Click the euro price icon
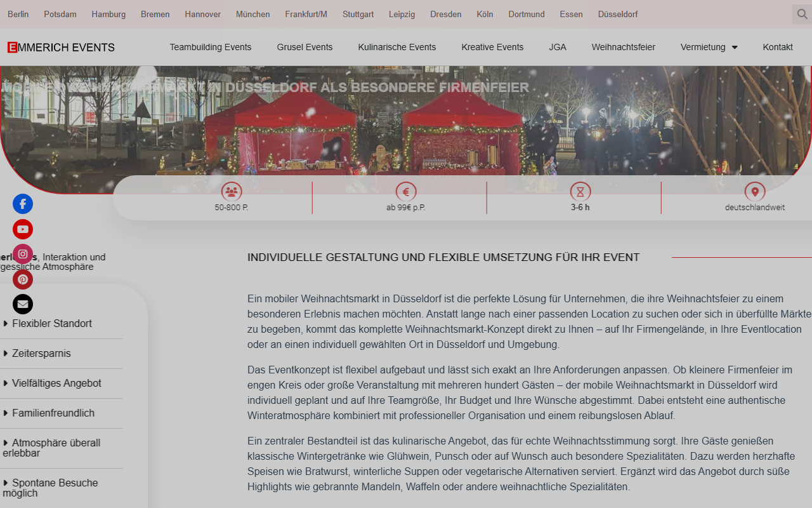Image resolution: width=812 pixels, height=508 pixels. click(406, 192)
